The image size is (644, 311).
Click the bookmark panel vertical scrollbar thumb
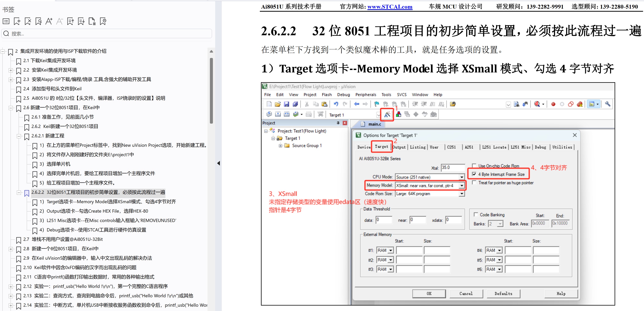point(211,91)
